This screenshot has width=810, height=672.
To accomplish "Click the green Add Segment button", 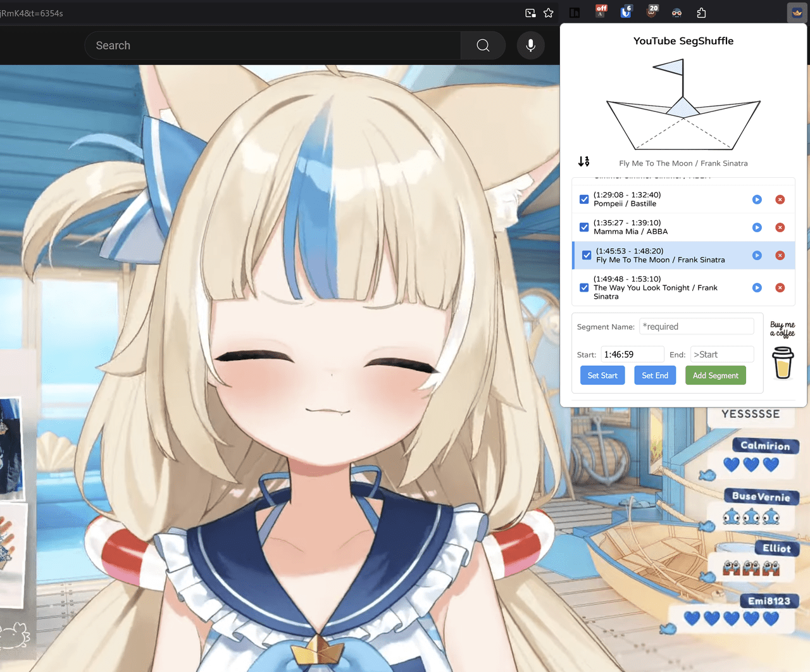I will [x=715, y=375].
